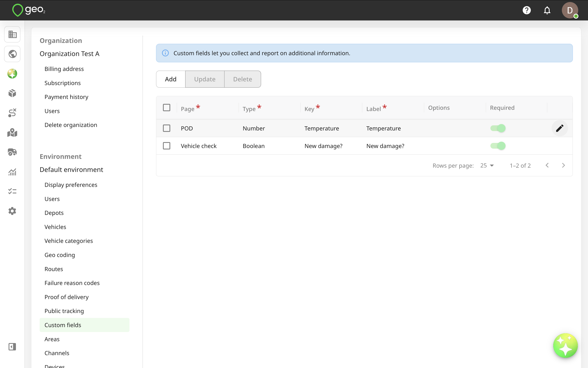Sort by the Type column header

[x=249, y=109]
